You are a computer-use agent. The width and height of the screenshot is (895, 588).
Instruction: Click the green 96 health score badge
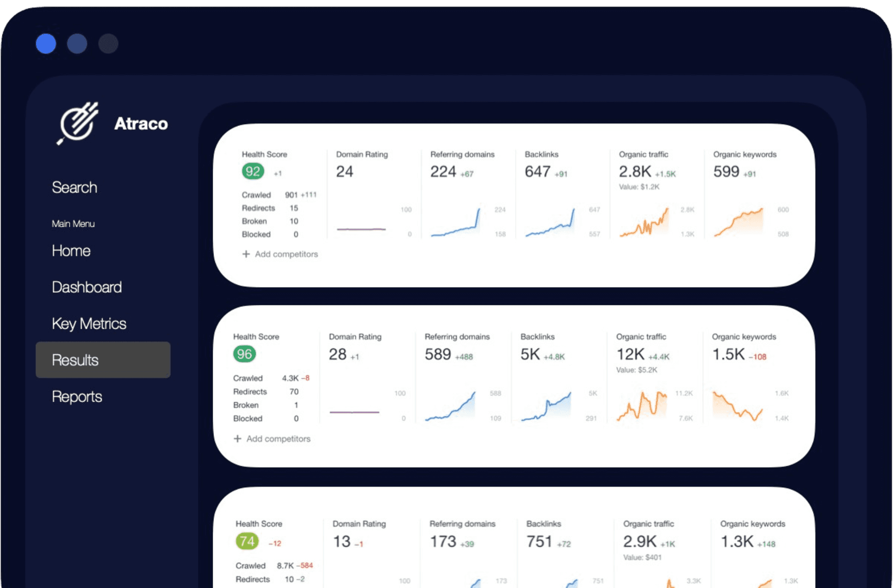(x=244, y=354)
